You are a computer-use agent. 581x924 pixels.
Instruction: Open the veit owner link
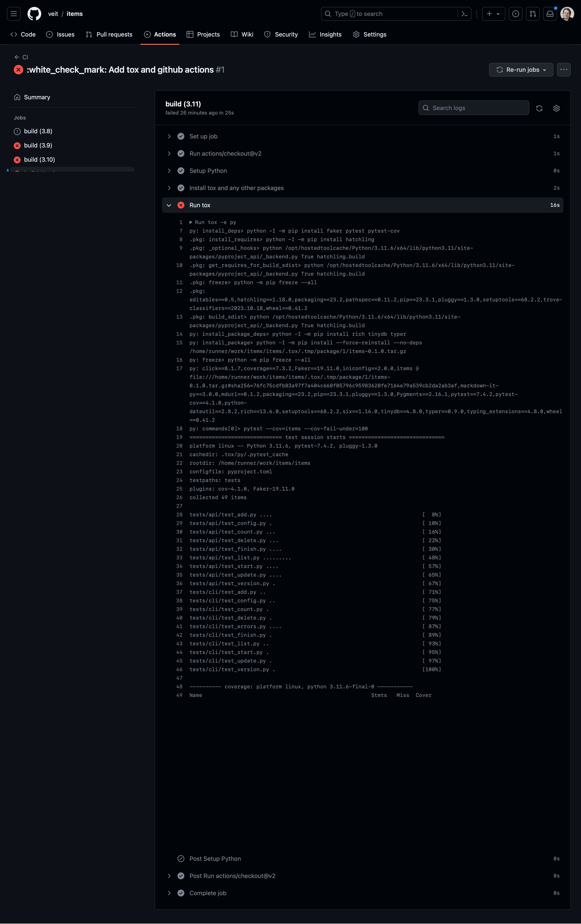tap(53, 14)
